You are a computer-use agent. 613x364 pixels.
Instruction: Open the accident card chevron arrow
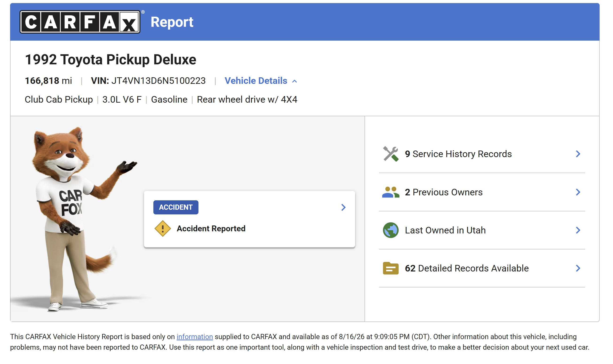(x=343, y=207)
